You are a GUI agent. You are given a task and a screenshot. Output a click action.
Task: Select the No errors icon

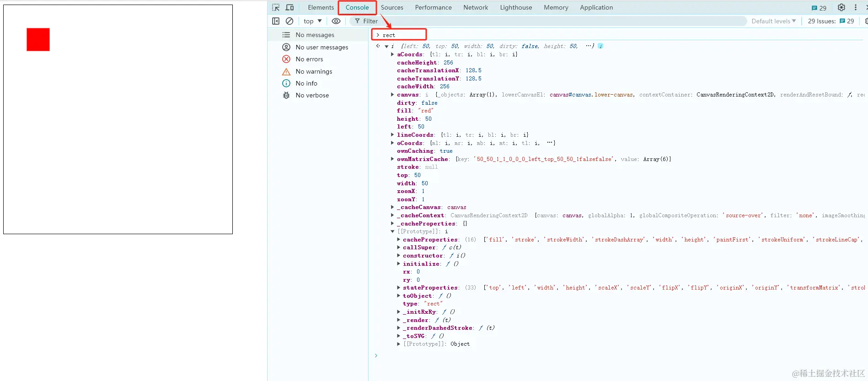point(286,59)
